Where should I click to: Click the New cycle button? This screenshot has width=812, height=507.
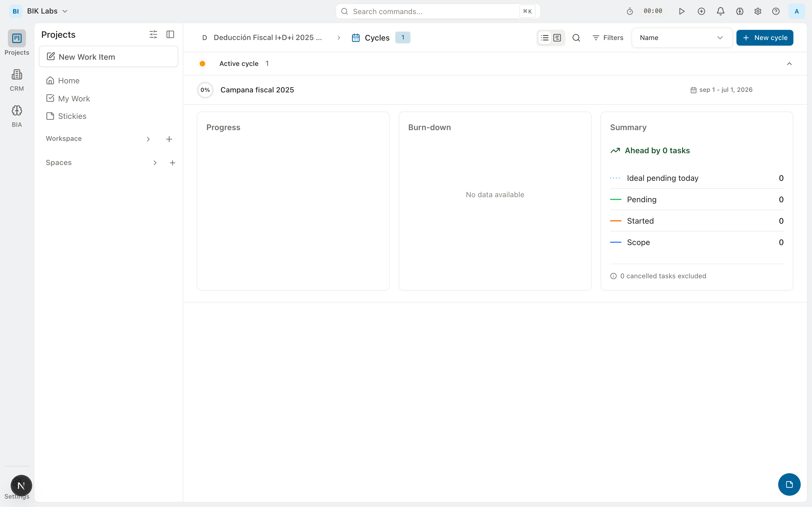pyautogui.click(x=764, y=37)
